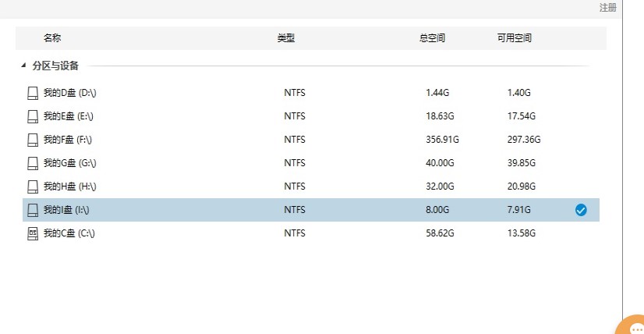The height and width of the screenshot is (334, 644).
Task: Sort by 名称 column header
Action: pos(52,38)
